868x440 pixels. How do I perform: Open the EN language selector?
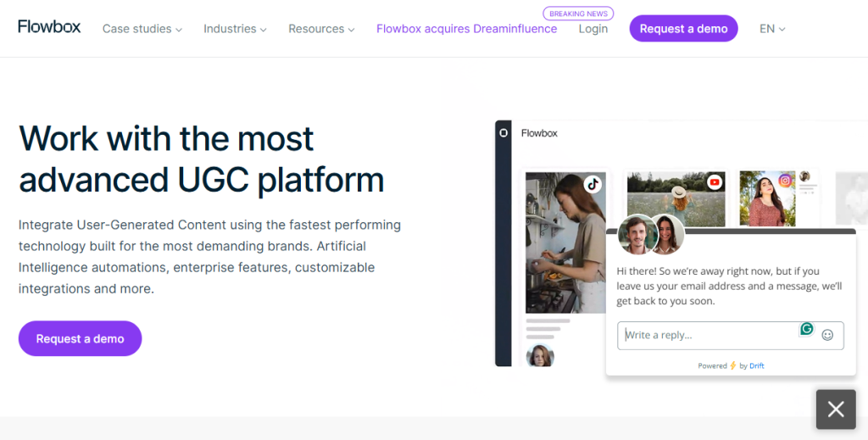(772, 29)
